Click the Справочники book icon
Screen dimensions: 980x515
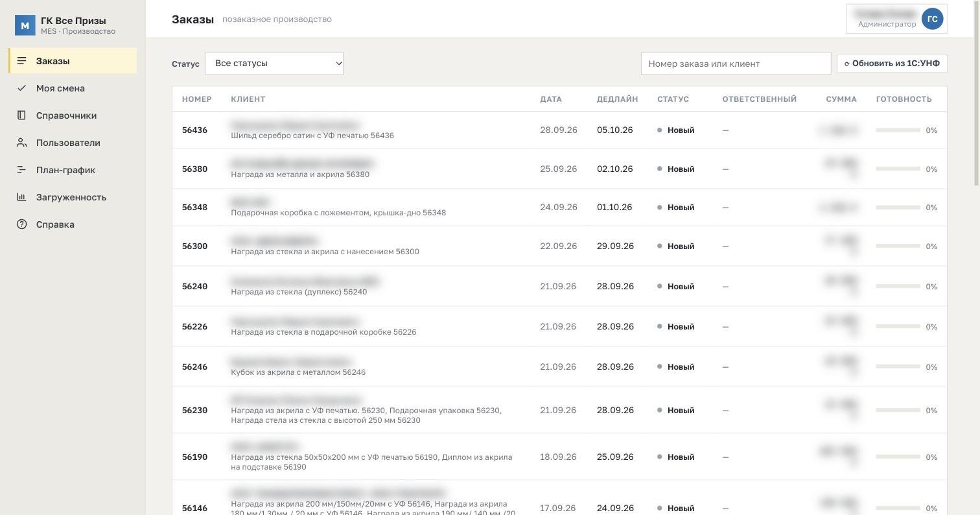tap(22, 115)
